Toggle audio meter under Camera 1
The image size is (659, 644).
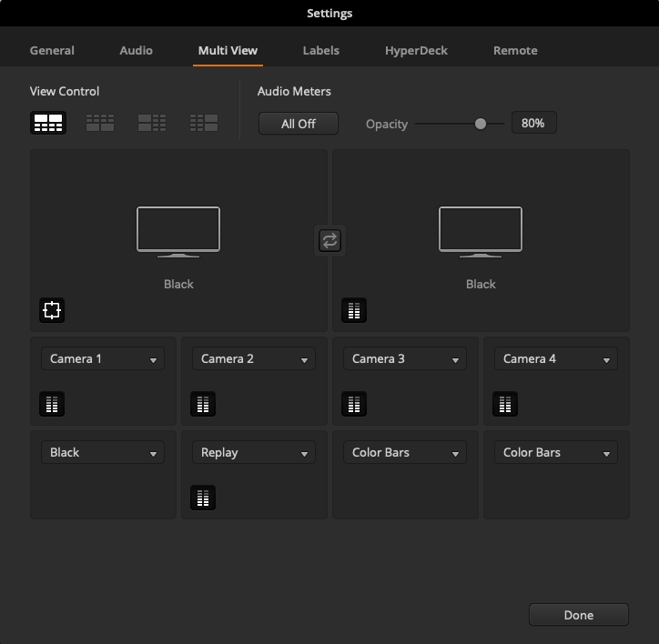52,404
